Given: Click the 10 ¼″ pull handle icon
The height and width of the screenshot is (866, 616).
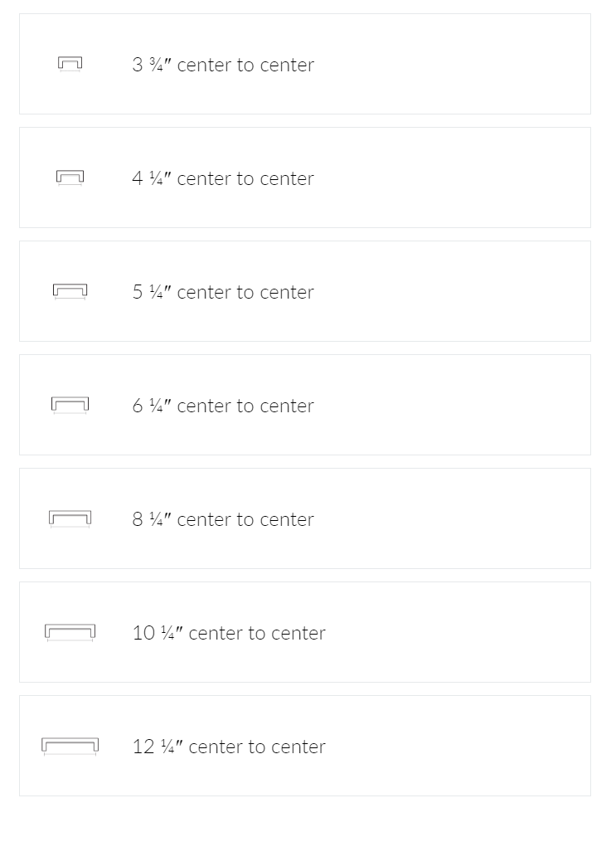Looking at the screenshot, I should 70,632.
